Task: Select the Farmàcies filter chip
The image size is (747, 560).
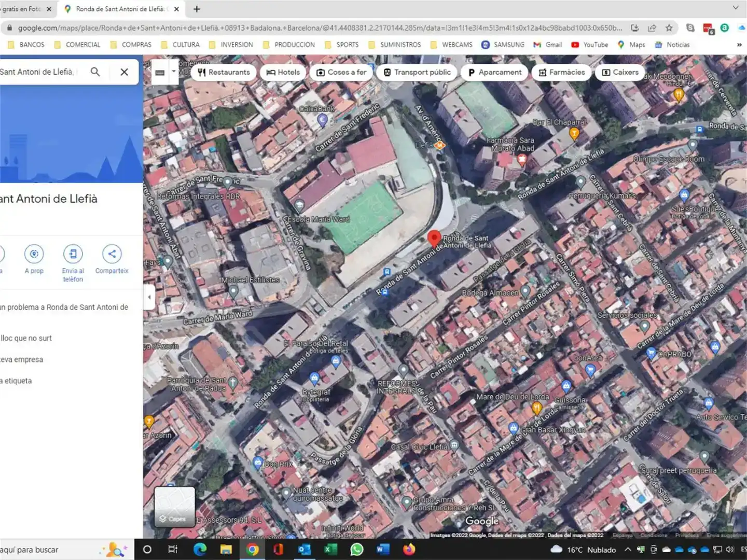Action: [561, 72]
